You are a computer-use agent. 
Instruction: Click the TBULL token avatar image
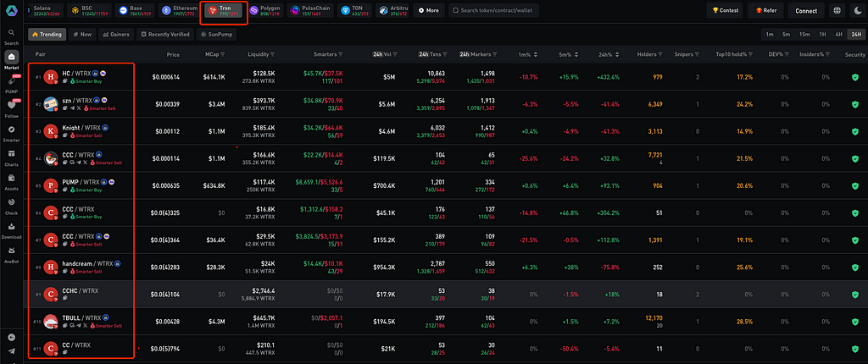51,321
